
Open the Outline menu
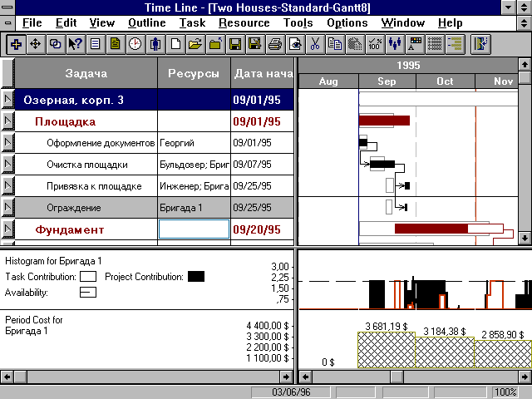click(x=147, y=22)
